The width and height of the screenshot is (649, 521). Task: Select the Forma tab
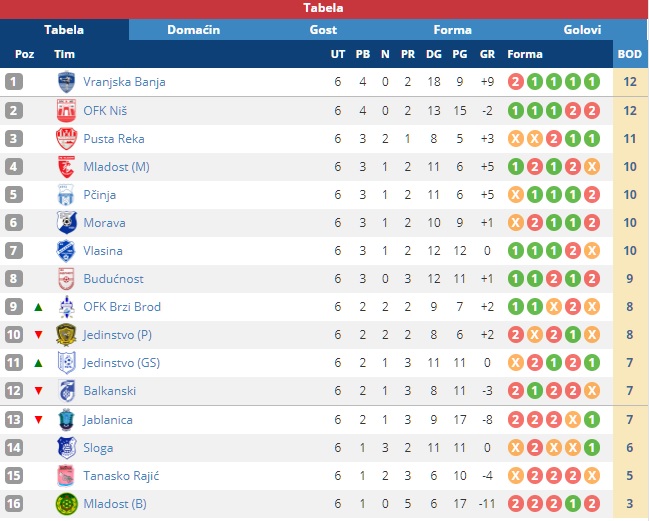coord(452,30)
